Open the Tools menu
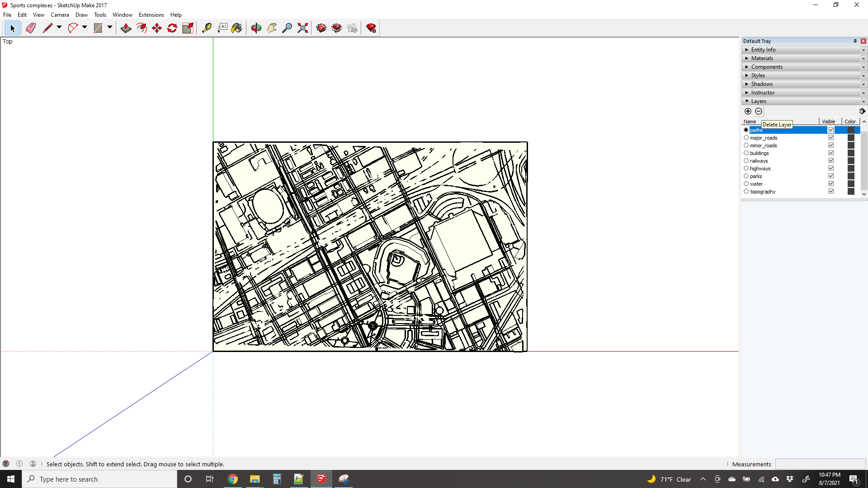This screenshot has width=868, height=488. [100, 15]
